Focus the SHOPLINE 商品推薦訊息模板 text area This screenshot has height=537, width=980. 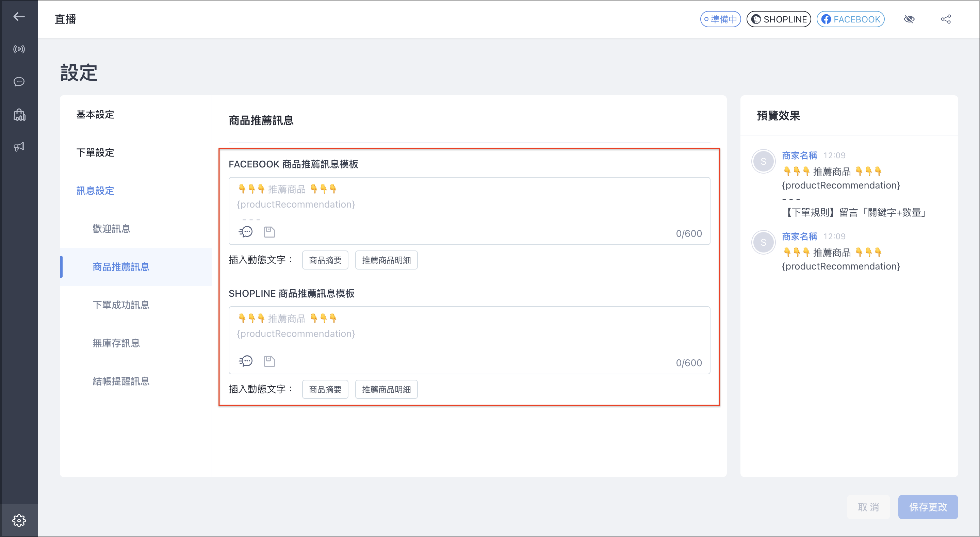click(x=469, y=340)
